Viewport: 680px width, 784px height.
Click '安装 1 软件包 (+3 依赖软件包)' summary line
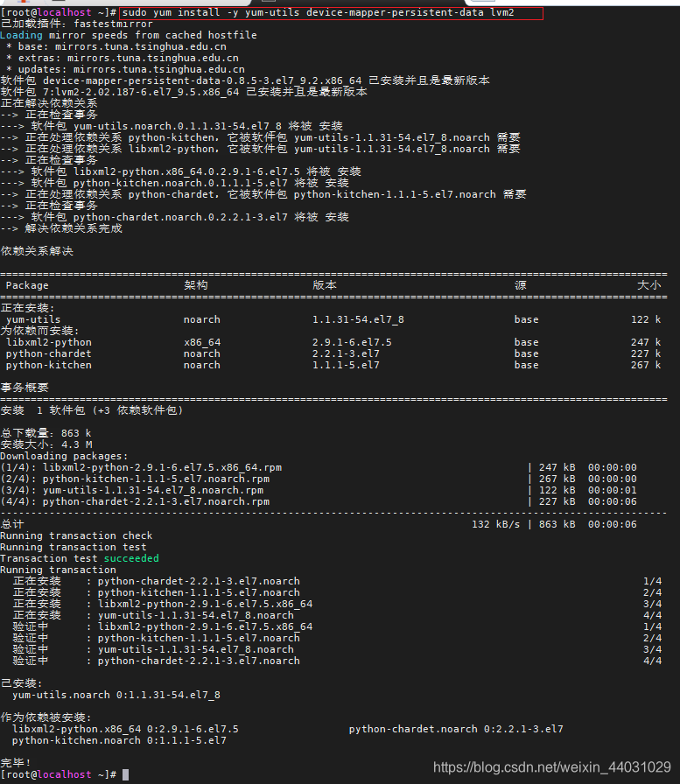(92, 411)
